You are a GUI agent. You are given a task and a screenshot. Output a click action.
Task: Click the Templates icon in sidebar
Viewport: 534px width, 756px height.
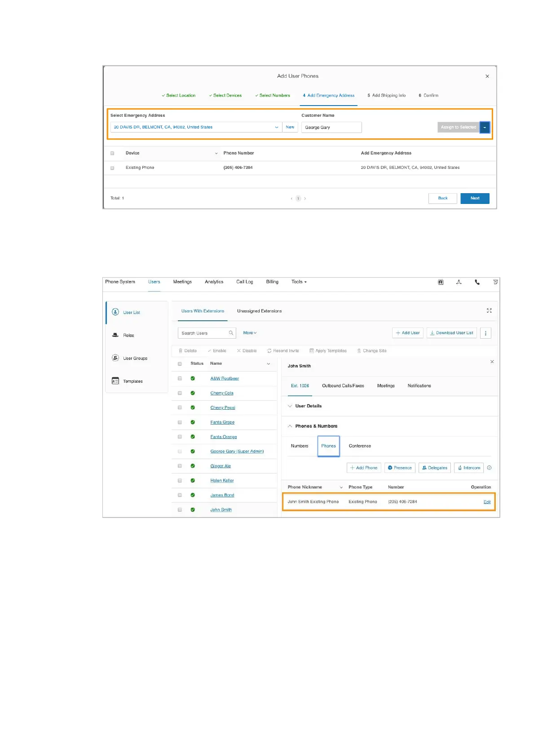[115, 381]
